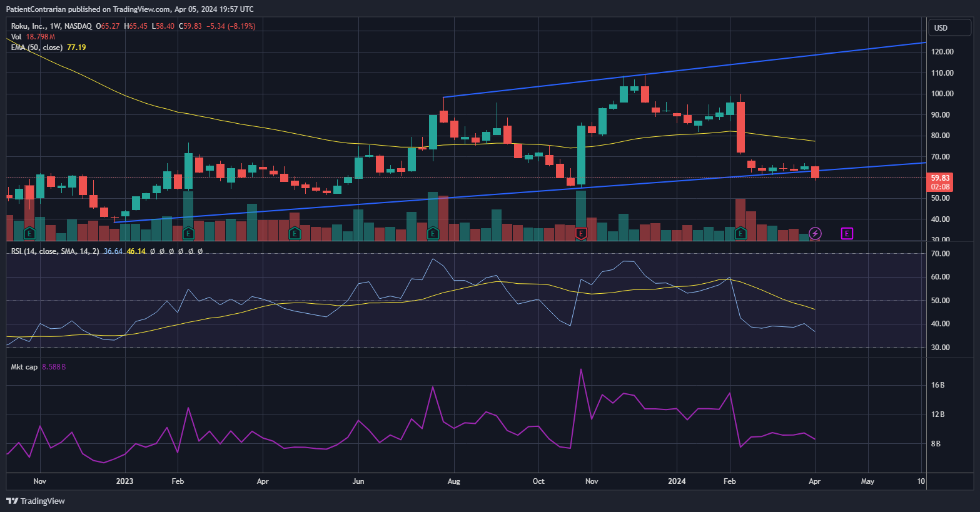The height and width of the screenshot is (512, 980).
Task: Click the volume value 18.798M
Action: coord(41,37)
